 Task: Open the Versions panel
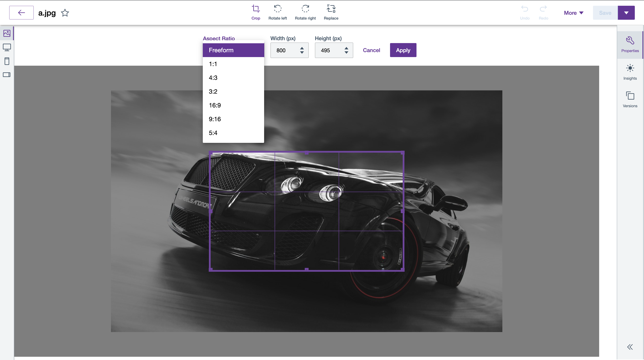click(630, 99)
